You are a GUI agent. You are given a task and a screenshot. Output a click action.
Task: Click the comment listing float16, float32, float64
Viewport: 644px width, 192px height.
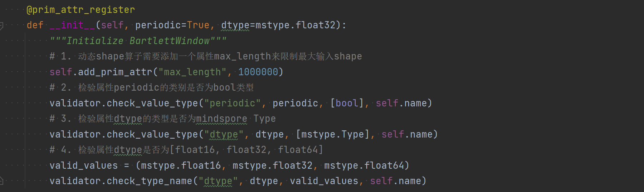[x=186, y=150]
